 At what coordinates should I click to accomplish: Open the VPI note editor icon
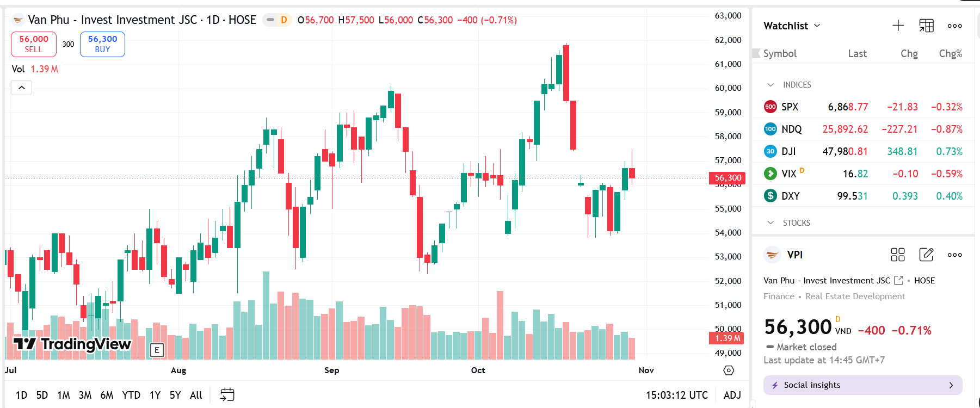tap(926, 255)
